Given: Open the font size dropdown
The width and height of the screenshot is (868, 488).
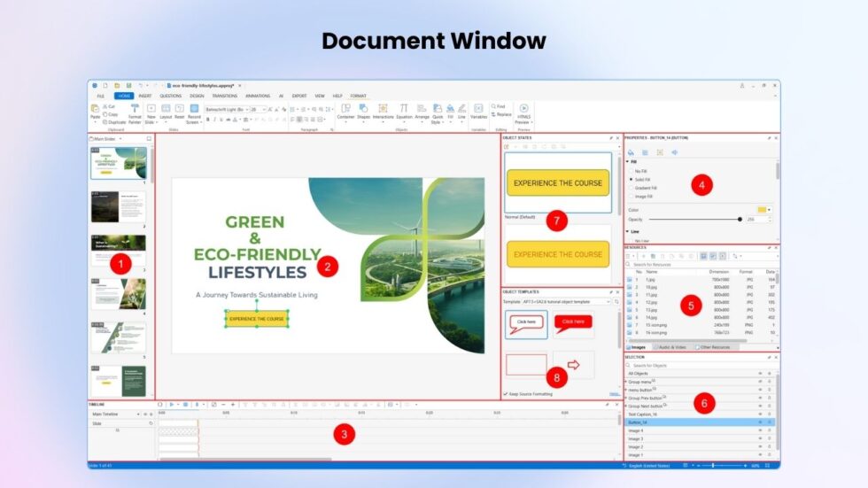Looking at the screenshot, I should (x=264, y=110).
